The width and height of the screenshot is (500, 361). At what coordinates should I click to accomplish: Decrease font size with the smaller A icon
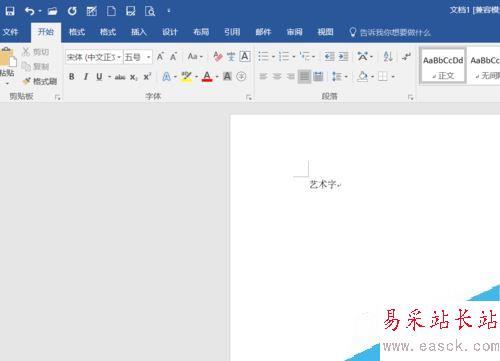pyautogui.click(x=173, y=57)
